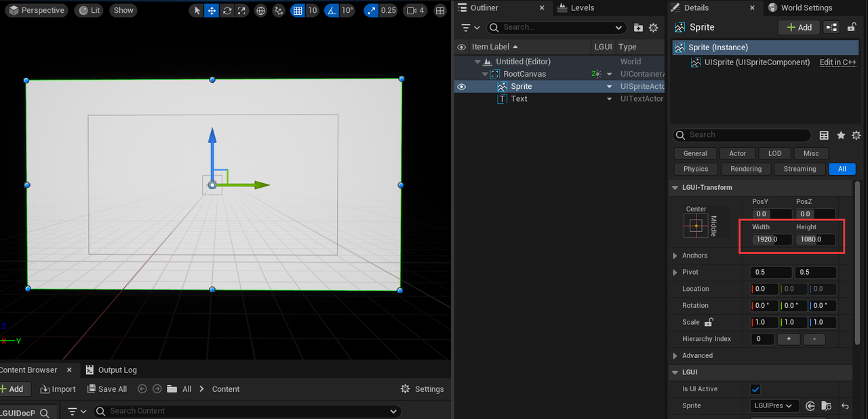Click the Add component button in Details
The height and width of the screenshot is (419, 868).
[x=799, y=27]
